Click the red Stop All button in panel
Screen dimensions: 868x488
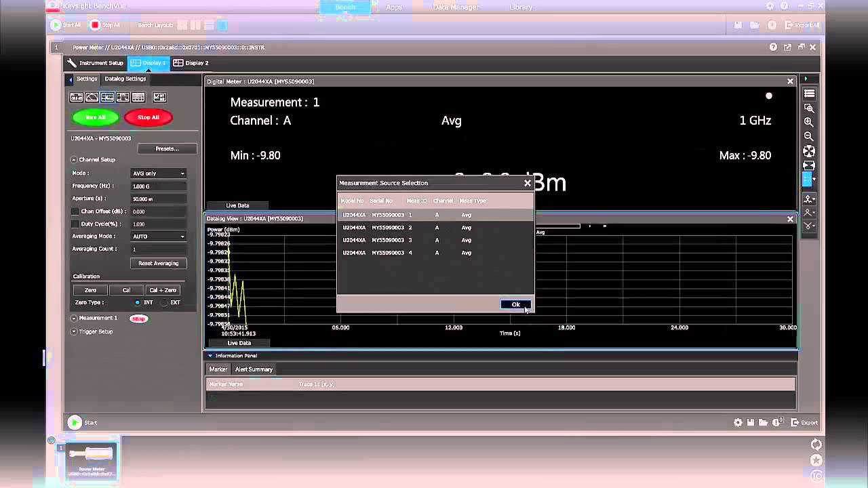pos(149,117)
